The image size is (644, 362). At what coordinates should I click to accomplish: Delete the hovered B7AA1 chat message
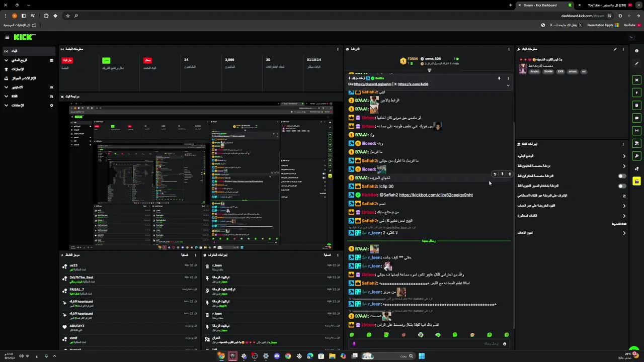point(509,174)
